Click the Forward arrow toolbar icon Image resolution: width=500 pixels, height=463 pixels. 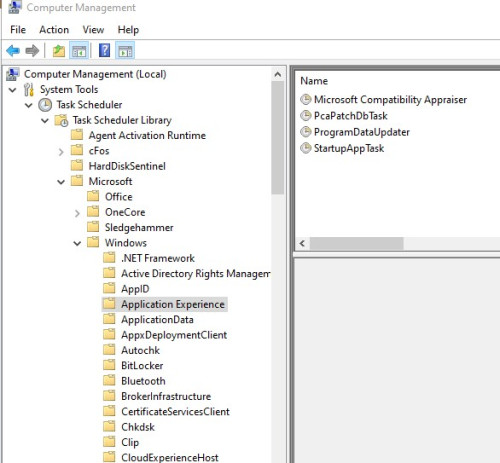tap(32, 51)
